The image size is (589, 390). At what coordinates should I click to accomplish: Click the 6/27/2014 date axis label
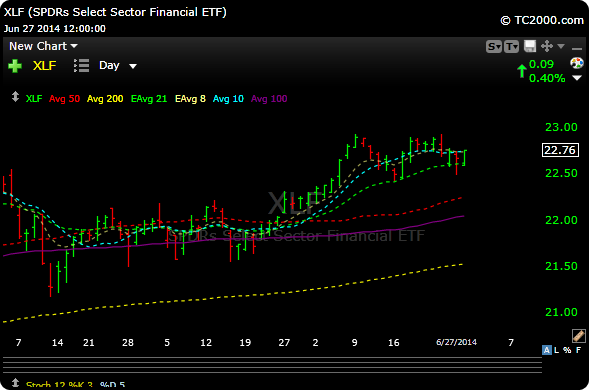pos(456,342)
